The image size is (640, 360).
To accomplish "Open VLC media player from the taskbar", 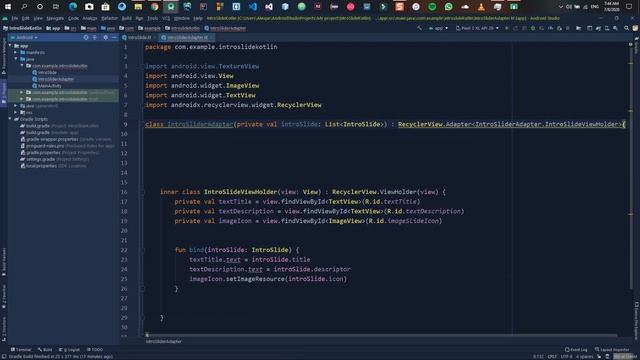I will pos(481,7).
